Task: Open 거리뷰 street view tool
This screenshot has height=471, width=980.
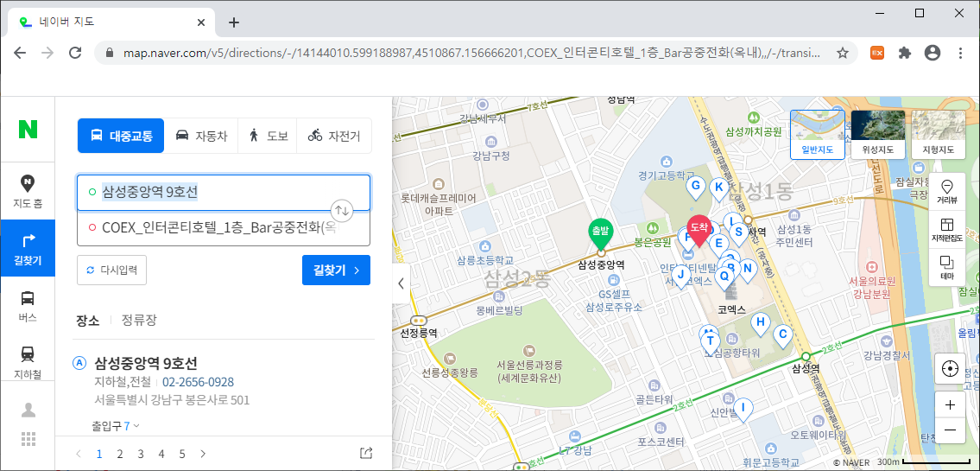Action: (947, 193)
